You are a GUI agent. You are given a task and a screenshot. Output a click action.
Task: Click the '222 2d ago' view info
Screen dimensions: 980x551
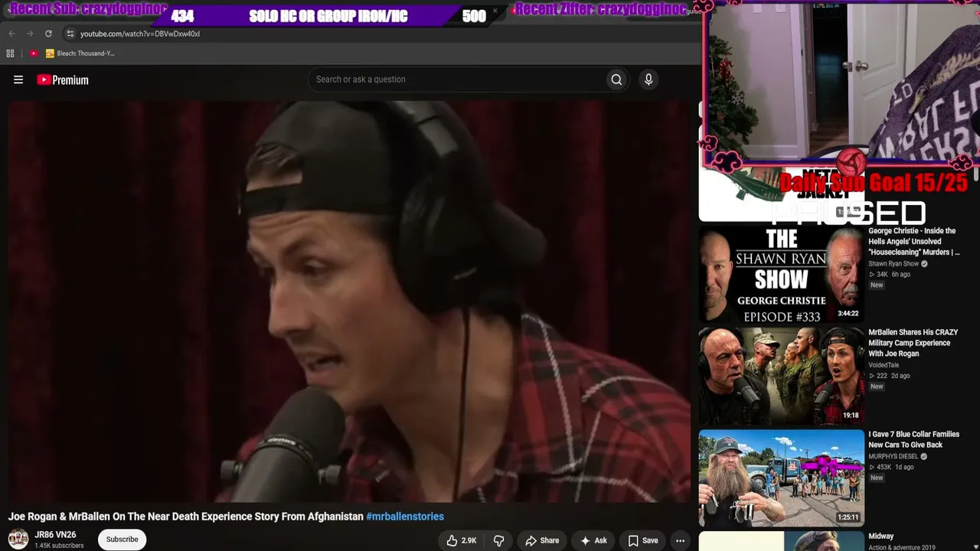[x=889, y=377]
